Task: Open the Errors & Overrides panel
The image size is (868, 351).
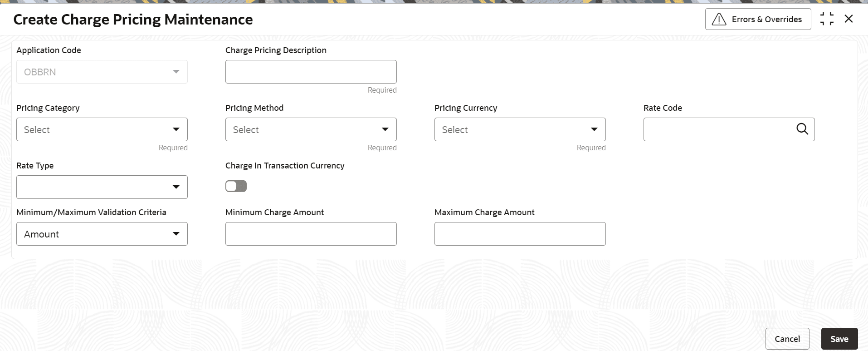Action: (x=758, y=19)
